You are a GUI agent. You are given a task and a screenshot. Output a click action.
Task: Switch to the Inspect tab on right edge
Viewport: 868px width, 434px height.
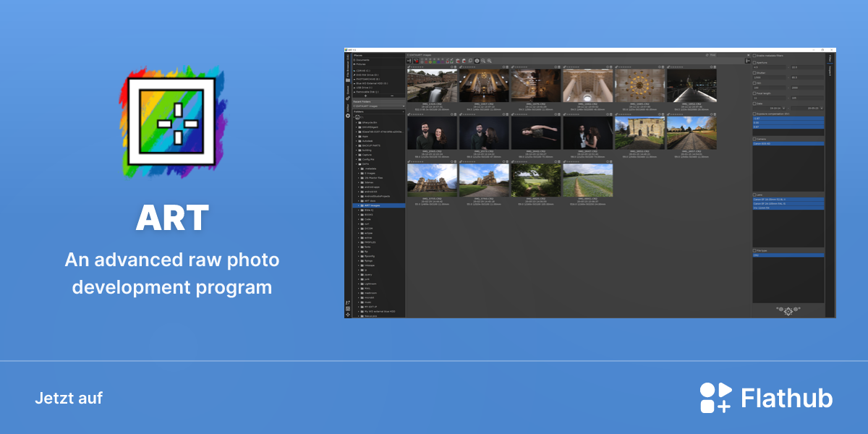tap(830, 71)
